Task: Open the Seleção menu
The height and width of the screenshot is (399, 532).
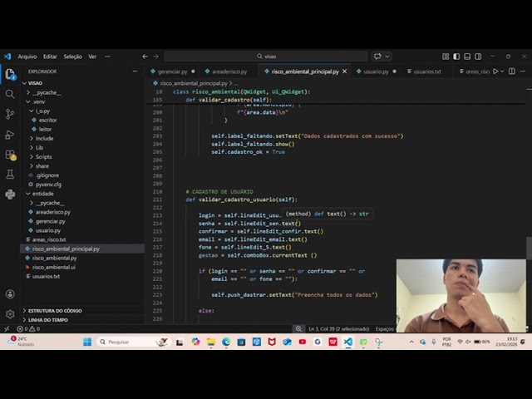Action: click(72, 57)
